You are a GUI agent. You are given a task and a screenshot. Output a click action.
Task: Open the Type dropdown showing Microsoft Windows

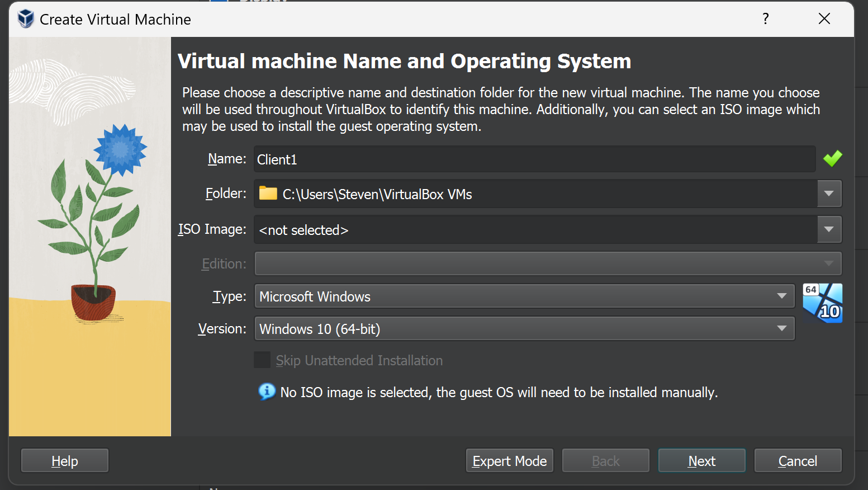(x=524, y=296)
